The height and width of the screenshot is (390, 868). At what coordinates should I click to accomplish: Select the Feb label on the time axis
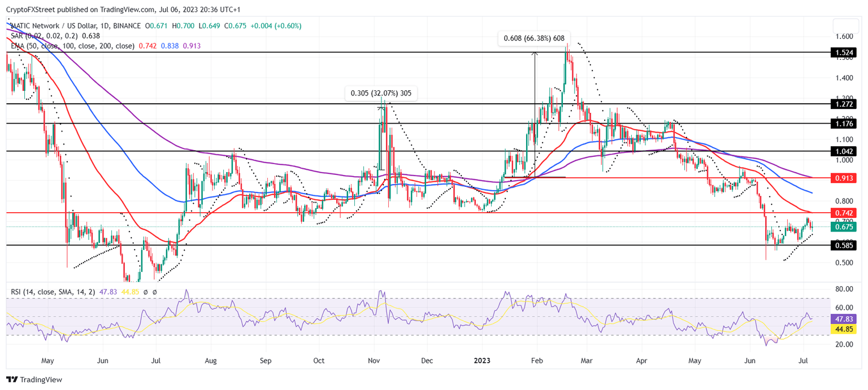tap(536, 360)
